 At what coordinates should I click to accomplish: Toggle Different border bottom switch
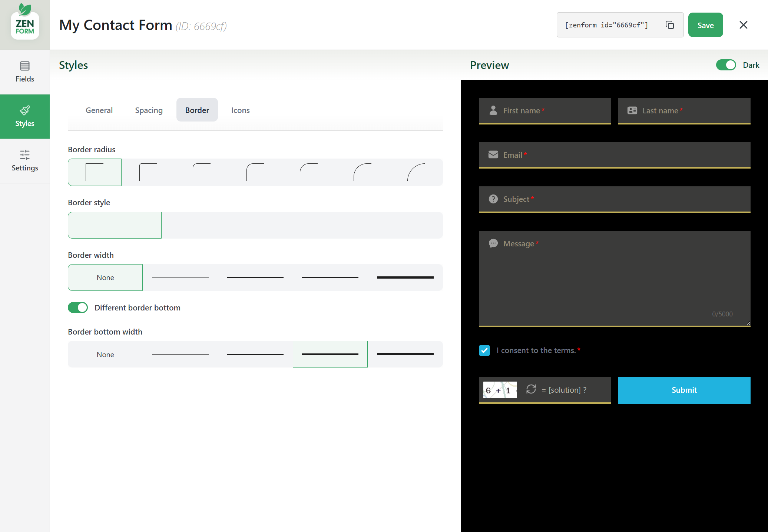[x=78, y=307]
